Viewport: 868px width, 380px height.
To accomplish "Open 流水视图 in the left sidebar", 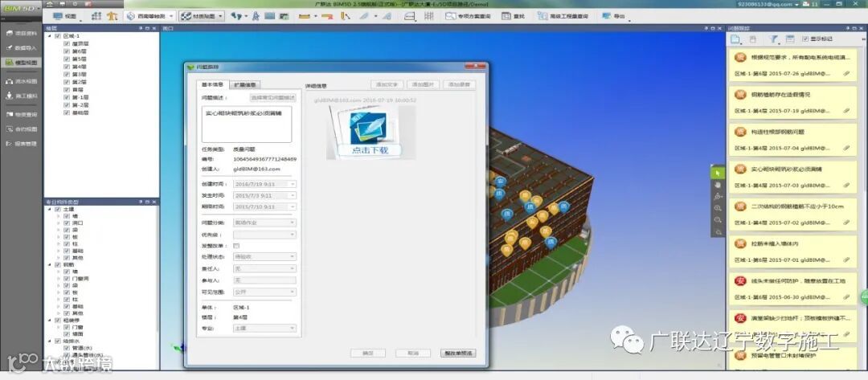I will tap(21, 81).
